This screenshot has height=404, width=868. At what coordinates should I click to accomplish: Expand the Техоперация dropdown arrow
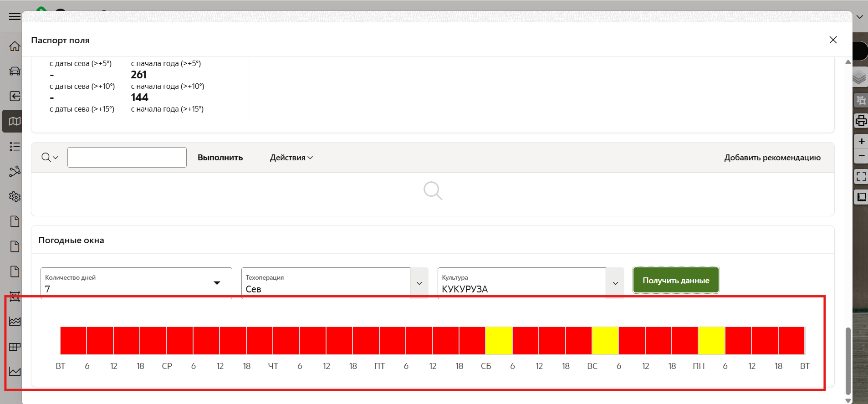(x=419, y=283)
